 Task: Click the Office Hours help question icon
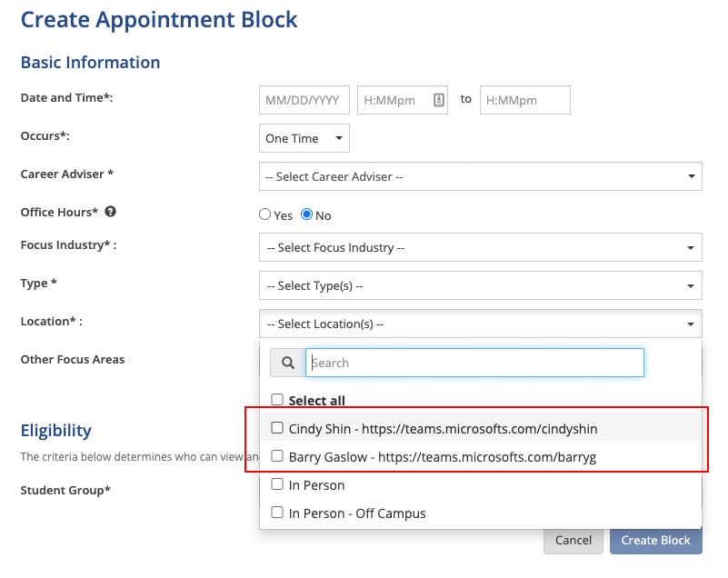tap(111, 213)
